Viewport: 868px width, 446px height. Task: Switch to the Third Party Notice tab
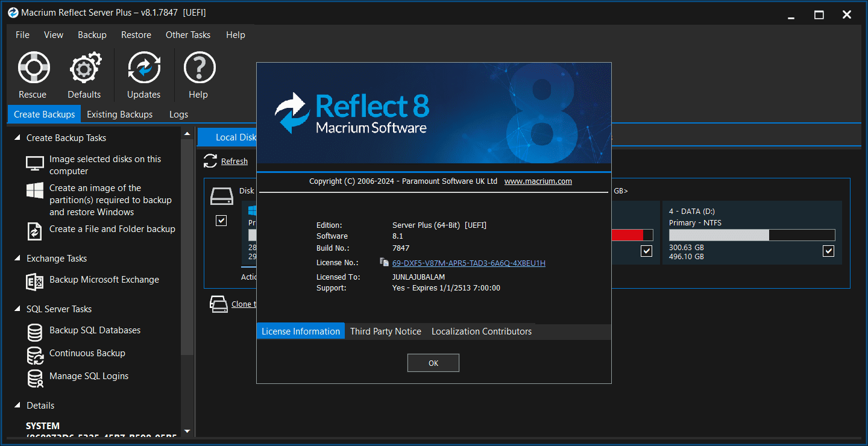pos(386,331)
